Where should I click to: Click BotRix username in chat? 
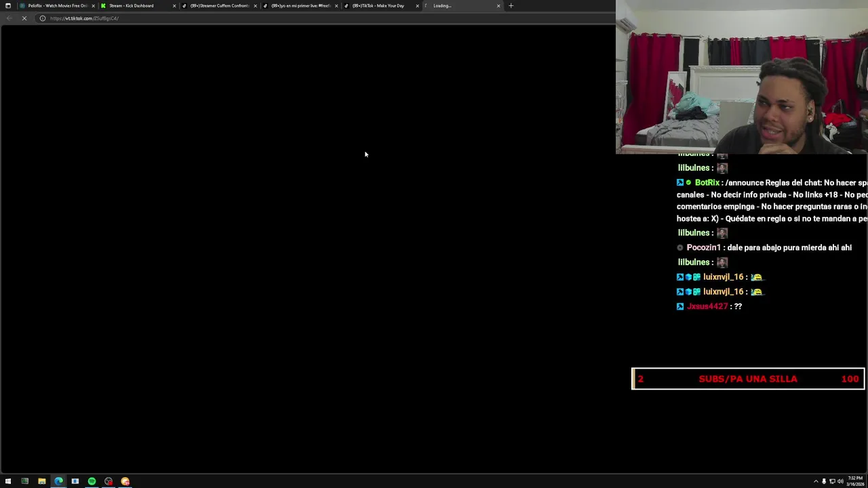click(707, 183)
